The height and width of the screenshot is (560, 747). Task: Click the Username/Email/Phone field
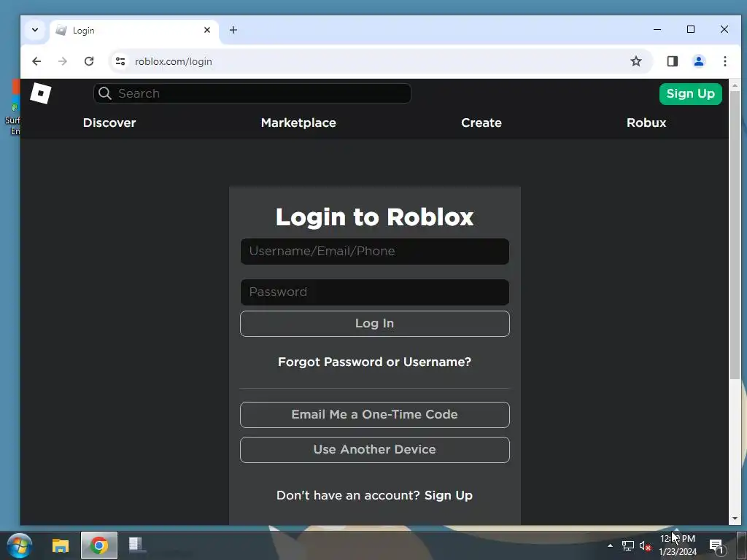(375, 252)
